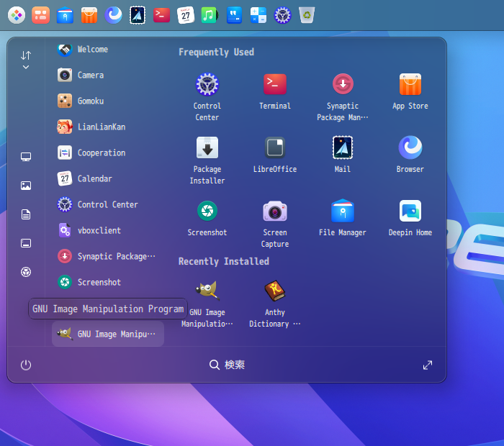Screen dimensions: 504x446
Task: Open Anthy Dictionary under Recently Installed
Action: (274, 291)
